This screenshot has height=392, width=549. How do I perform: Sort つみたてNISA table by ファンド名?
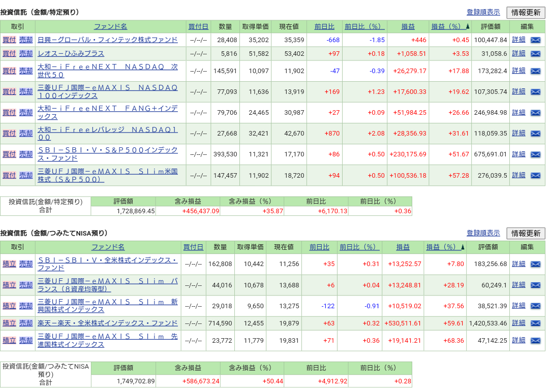point(108,247)
